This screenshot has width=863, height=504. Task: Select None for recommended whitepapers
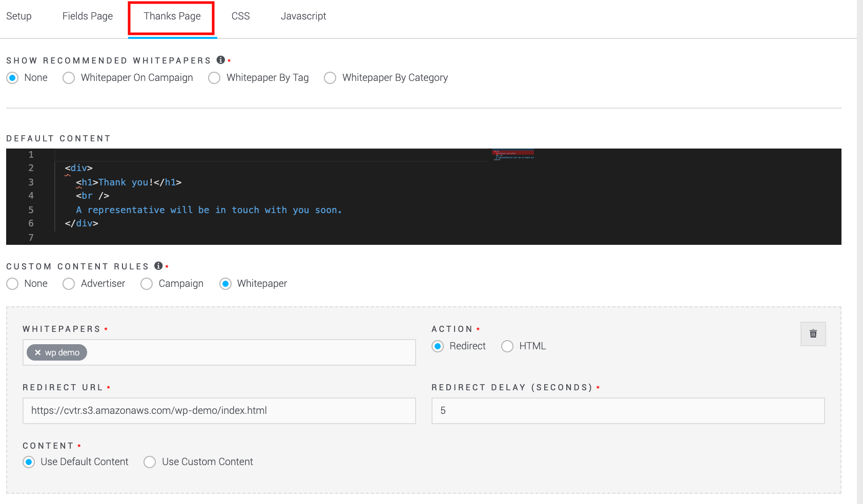(x=13, y=78)
